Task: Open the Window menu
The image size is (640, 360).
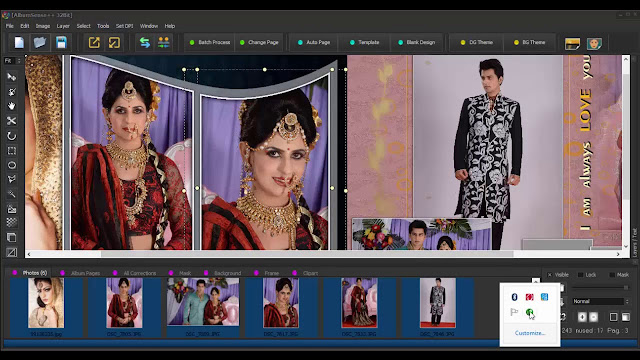Action: (149, 26)
